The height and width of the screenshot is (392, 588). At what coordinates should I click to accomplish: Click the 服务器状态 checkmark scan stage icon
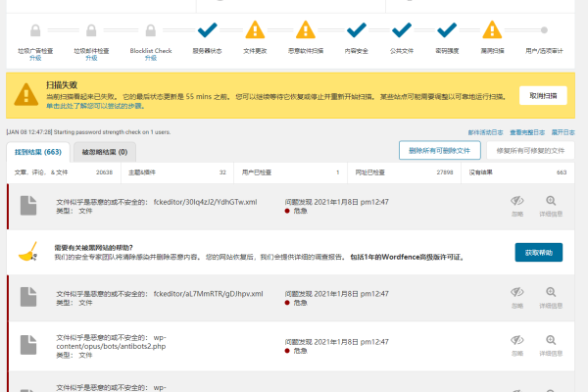tap(208, 29)
